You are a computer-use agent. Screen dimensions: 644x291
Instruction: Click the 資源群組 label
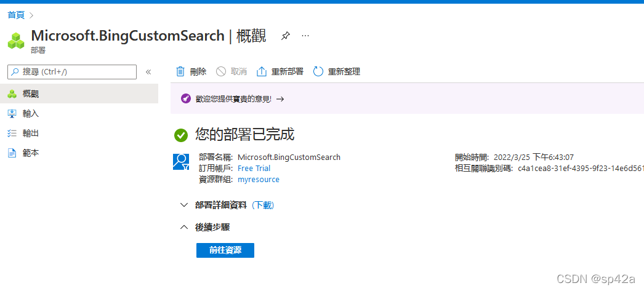pos(216,180)
